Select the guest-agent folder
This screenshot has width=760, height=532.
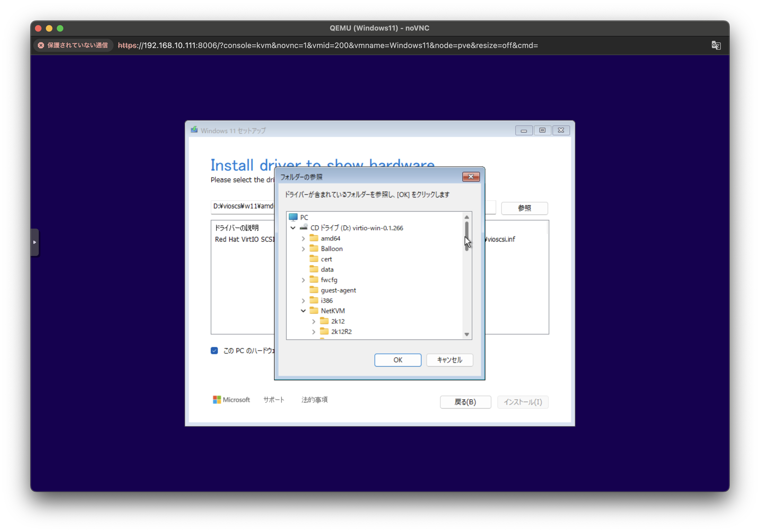coord(338,290)
